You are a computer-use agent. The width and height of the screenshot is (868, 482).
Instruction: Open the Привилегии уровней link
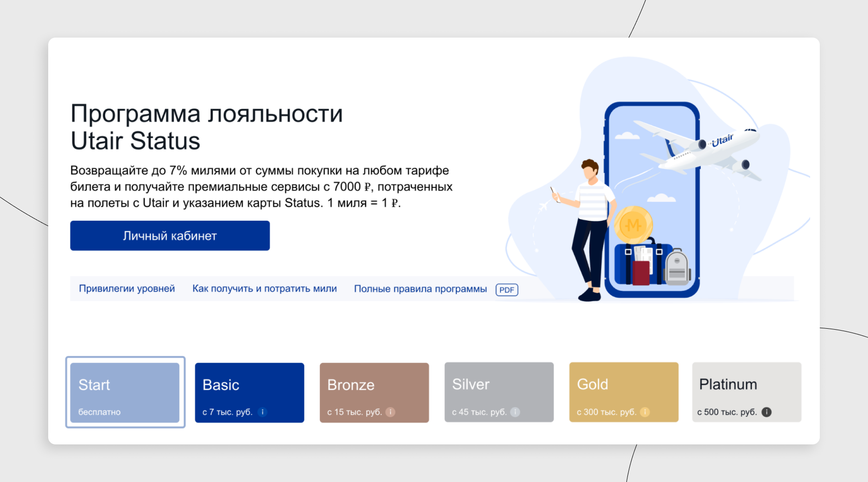click(x=127, y=289)
